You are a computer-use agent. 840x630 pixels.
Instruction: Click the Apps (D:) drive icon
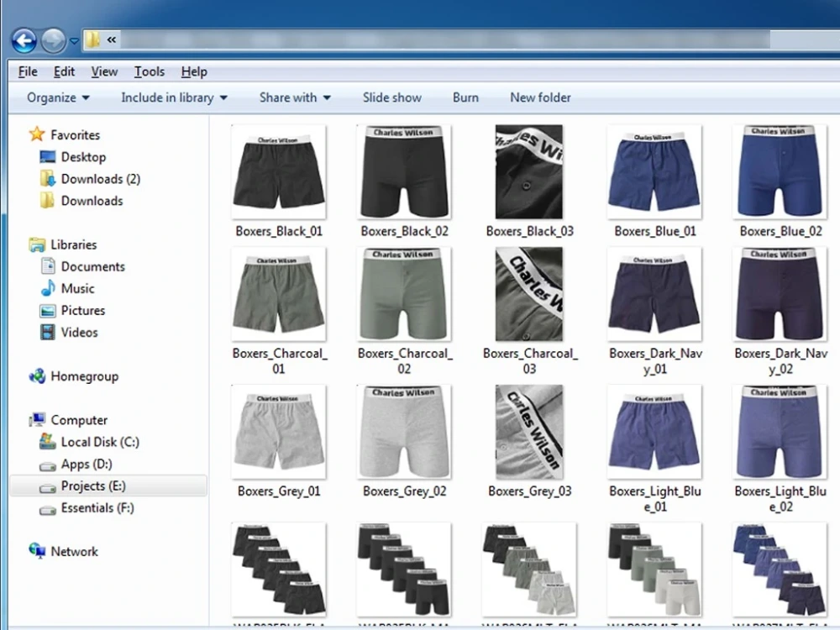(x=48, y=466)
